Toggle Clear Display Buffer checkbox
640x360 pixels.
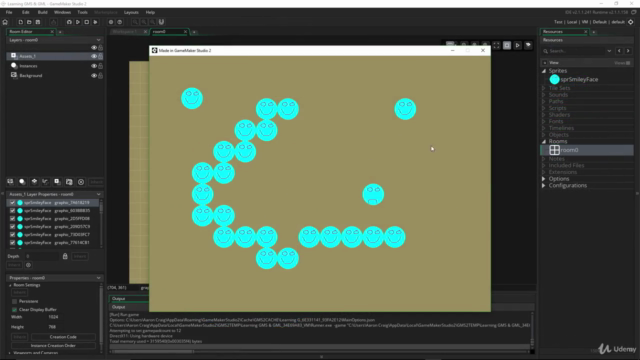coord(15,309)
